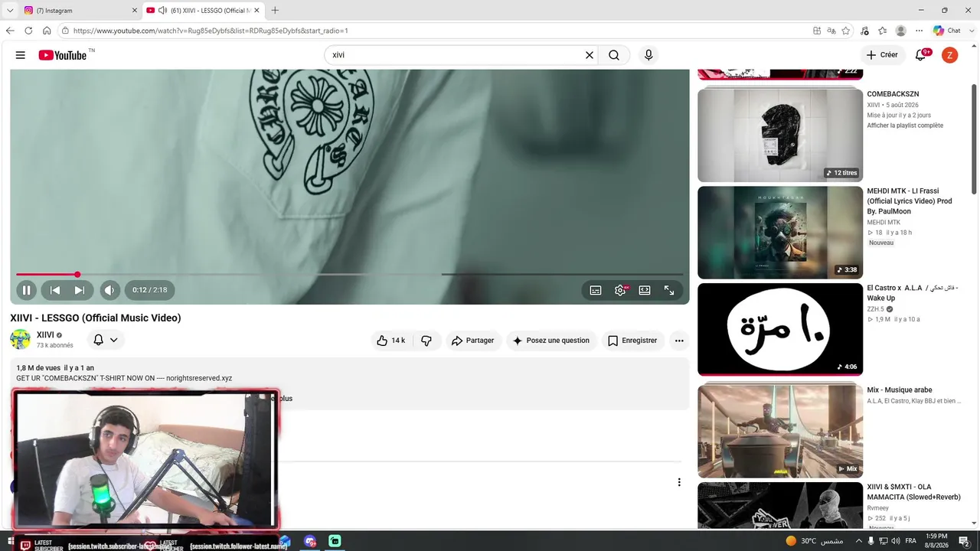The image size is (980, 551).
Task: Open the XIIVI channel name link
Action: 44,335
